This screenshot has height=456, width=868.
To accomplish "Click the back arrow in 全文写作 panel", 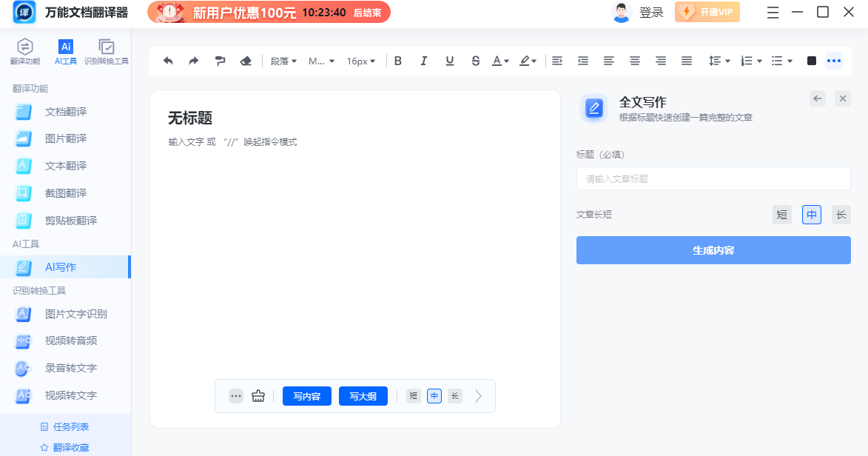I will coord(817,98).
